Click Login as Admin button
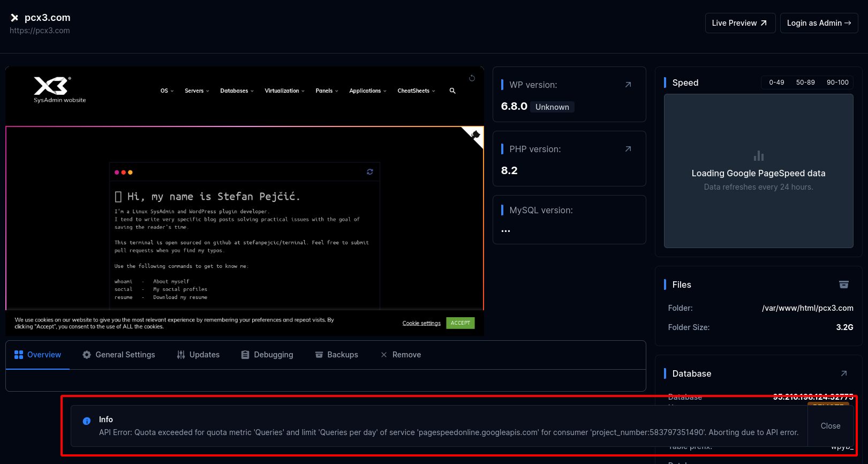Screen dimensions: 868x464 coord(819,23)
